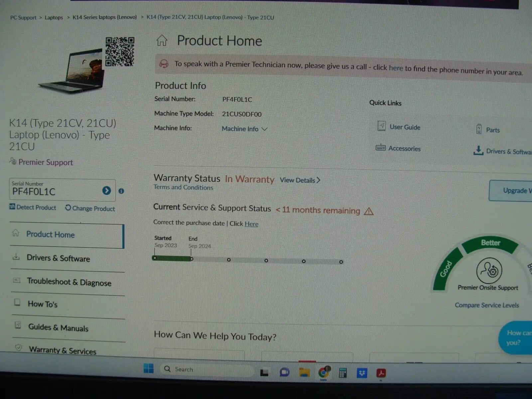Click the Change Product link
The width and height of the screenshot is (532, 399).
[x=90, y=208]
